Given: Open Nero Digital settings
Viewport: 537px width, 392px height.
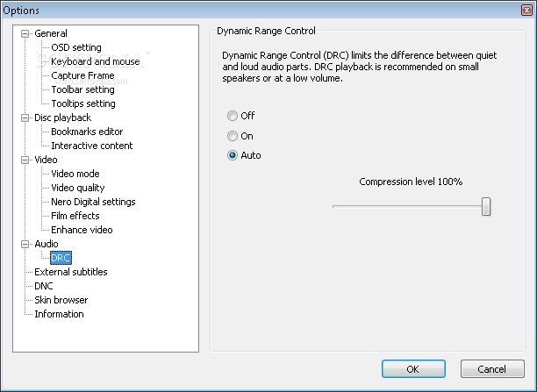Looking at the screenshot, I should pyautogui.click(x=93, y=202).
